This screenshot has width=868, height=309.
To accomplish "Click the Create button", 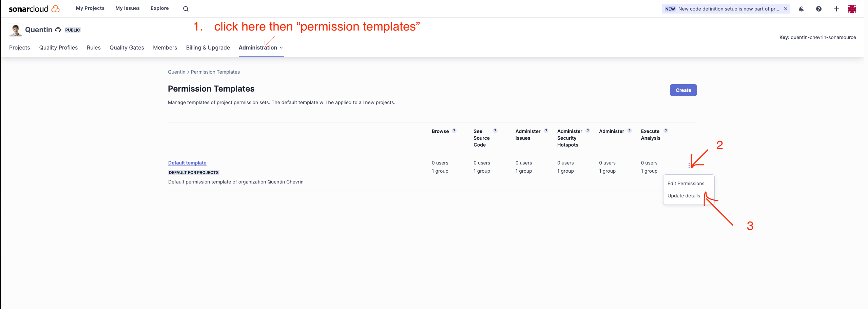I will [683, 90].
